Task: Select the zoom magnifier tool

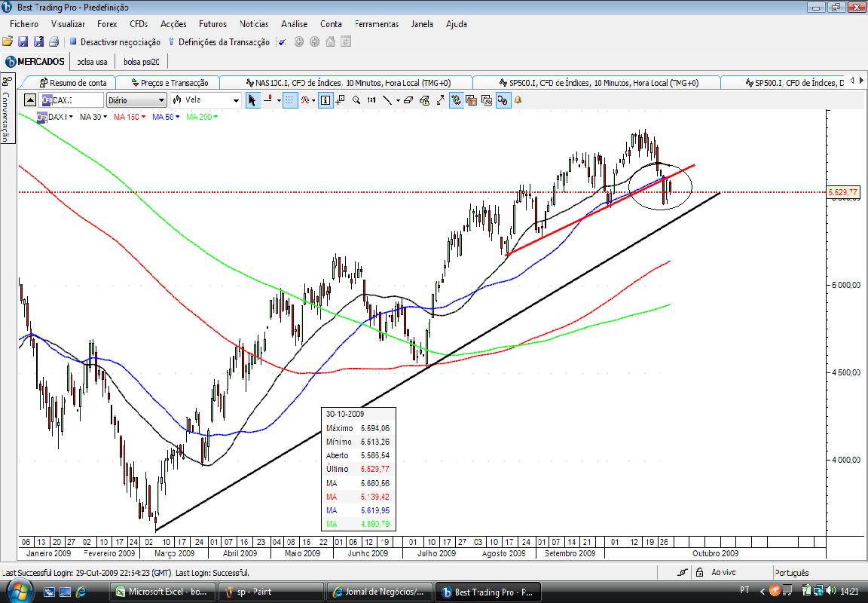Action: [x=356, y=100]
